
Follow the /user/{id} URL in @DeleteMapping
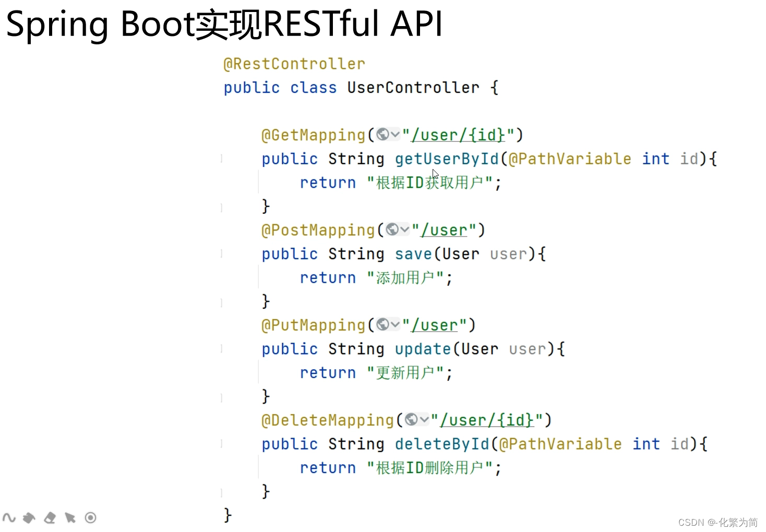point(487,420)
